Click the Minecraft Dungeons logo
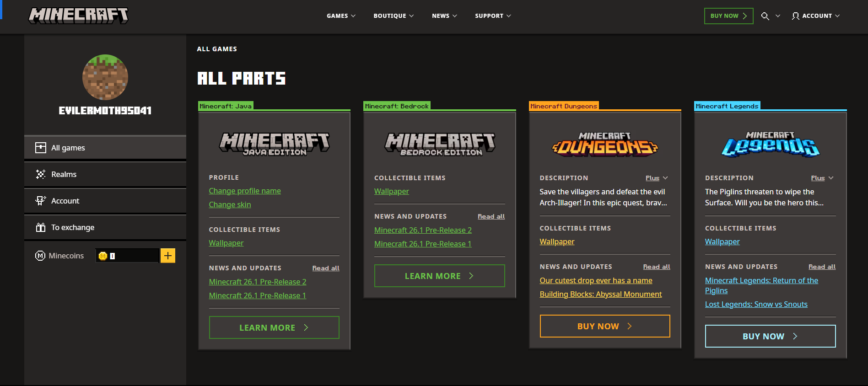 coord(605,145)
